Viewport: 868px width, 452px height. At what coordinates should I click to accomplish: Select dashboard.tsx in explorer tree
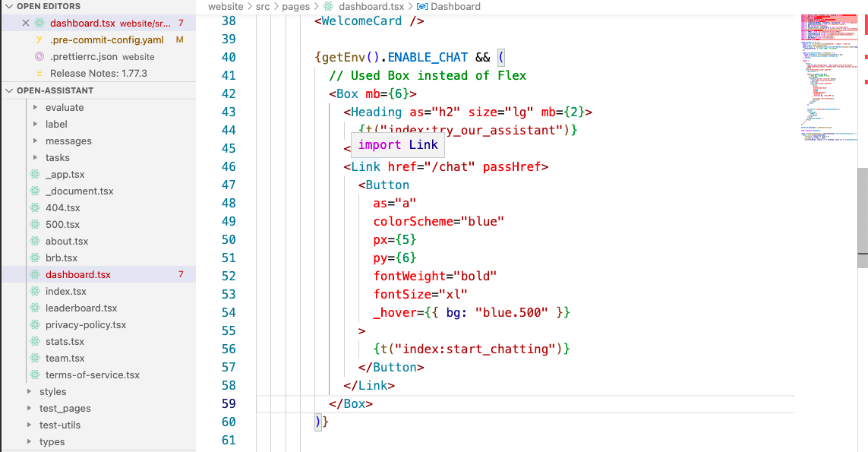click(78, 275)
